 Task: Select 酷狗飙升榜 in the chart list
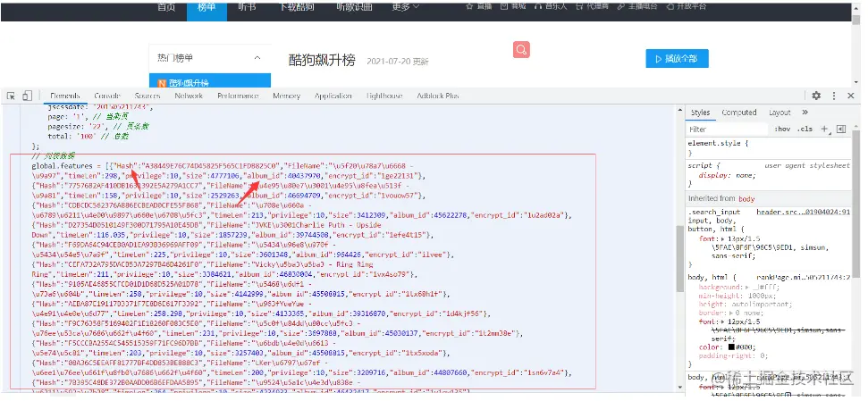tap(210, 82)
